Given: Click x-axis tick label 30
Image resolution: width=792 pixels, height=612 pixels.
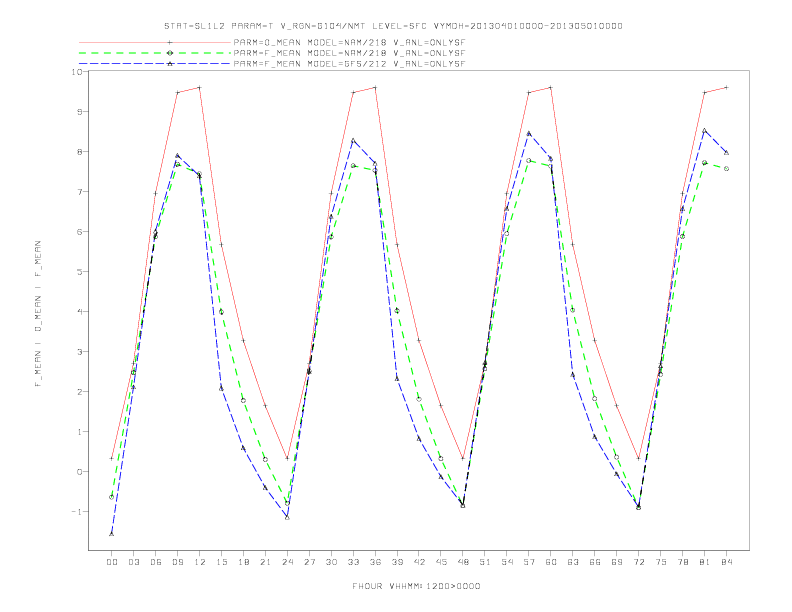Looking at the screenshot, I should (331, 562).
